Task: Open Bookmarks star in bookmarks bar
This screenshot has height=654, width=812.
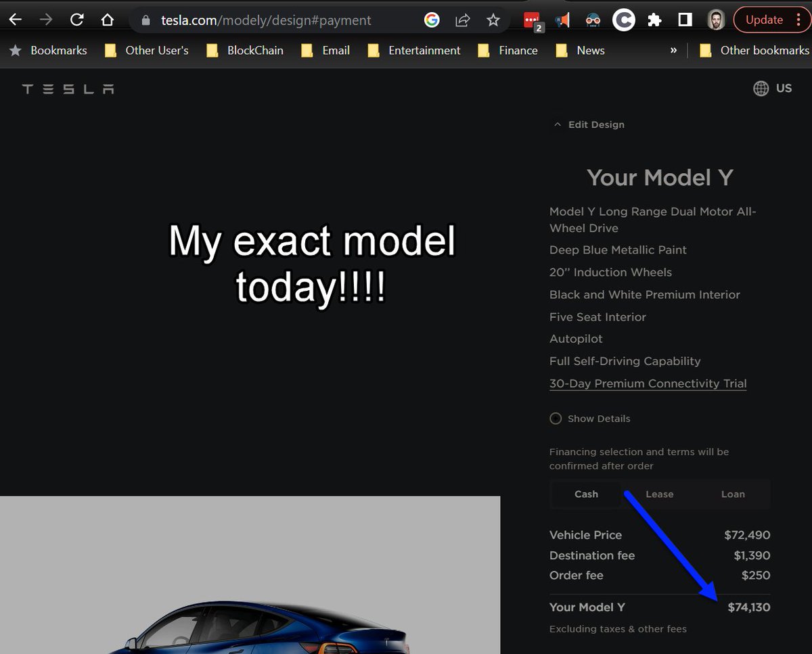Action: click(49, 50)
